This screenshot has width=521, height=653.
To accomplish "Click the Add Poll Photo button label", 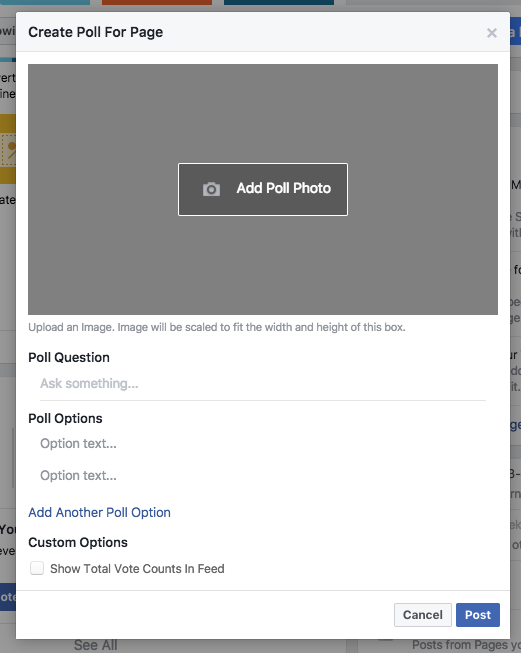I will coord(284,188).
